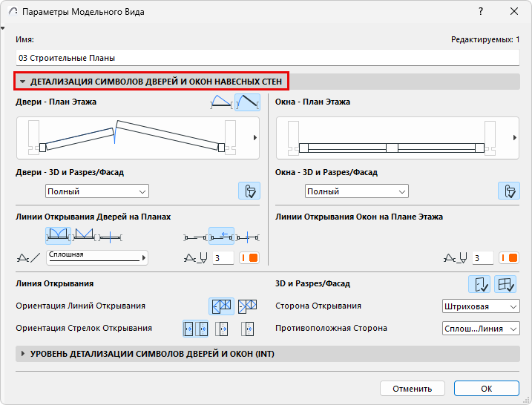Select second opening line orientation option
Screen dimensions: 532x405
point(247,306)
